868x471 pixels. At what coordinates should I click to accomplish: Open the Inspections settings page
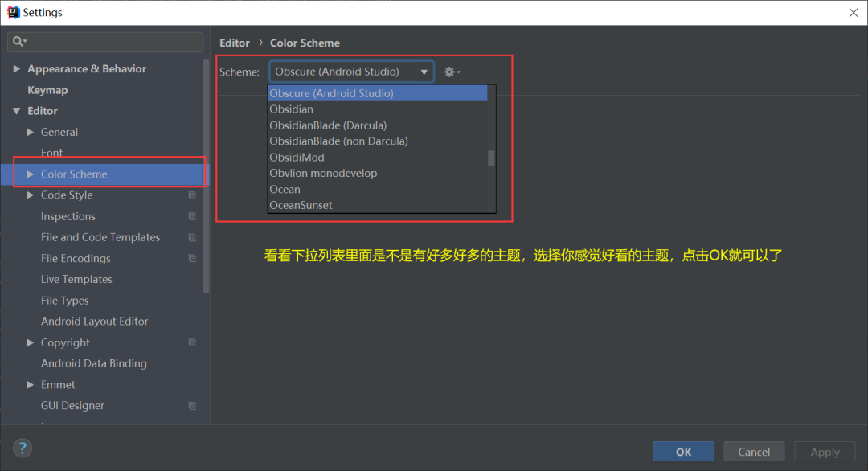pyautogui.click(x=68, y=216)
